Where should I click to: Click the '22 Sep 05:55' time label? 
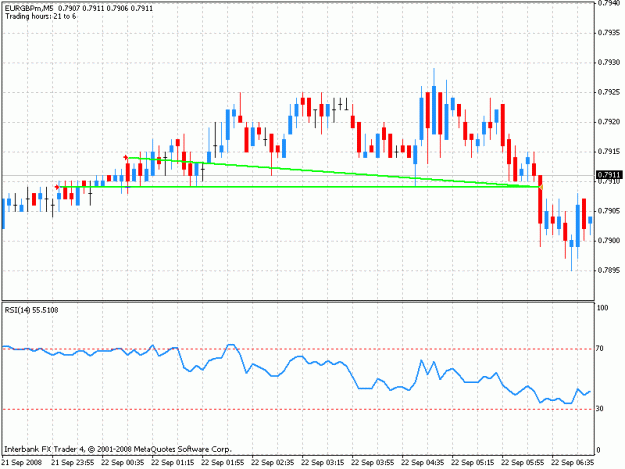click(523, 462)
